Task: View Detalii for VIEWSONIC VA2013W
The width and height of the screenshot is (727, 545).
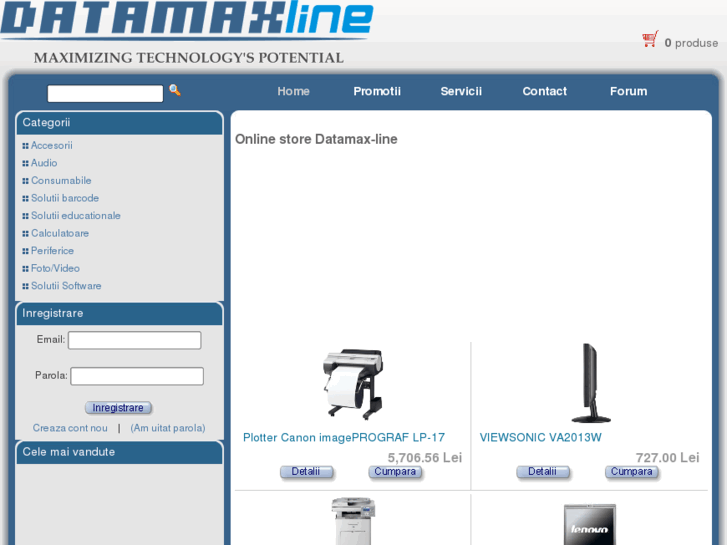Action: 542,472
